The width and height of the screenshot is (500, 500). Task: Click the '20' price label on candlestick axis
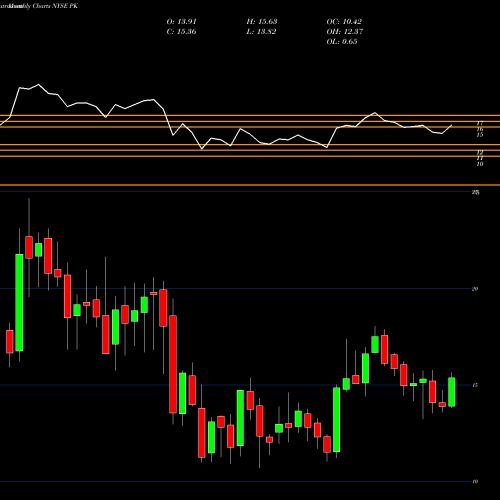click(x=475, y=289)
